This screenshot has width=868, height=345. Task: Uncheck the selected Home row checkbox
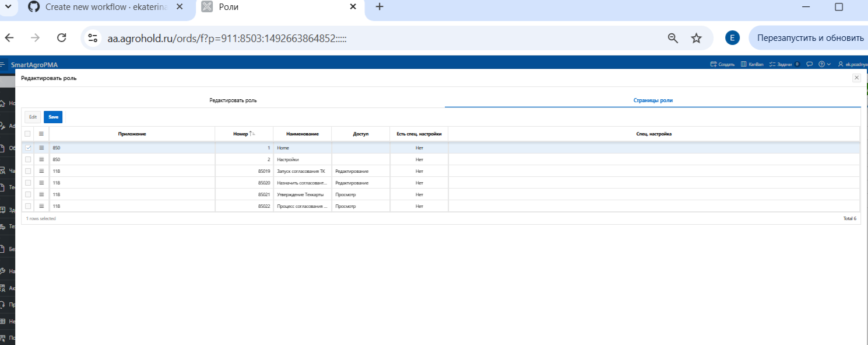click(x=28, y=148)
